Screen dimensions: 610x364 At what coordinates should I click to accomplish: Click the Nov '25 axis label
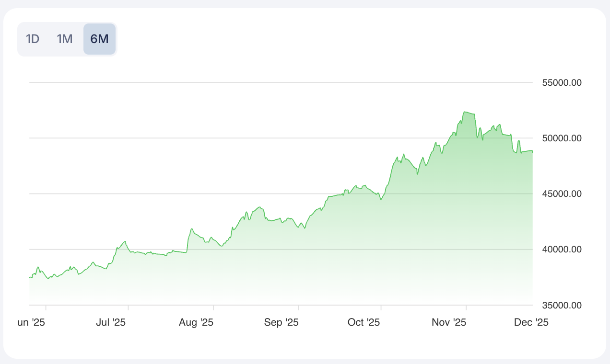[x=449, y=322]
